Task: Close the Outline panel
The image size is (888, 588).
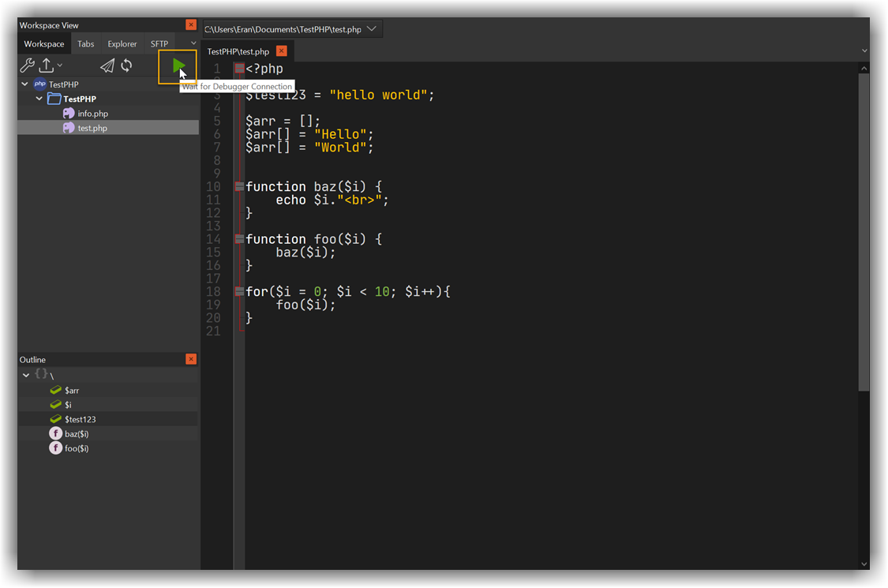Action: 191,359
